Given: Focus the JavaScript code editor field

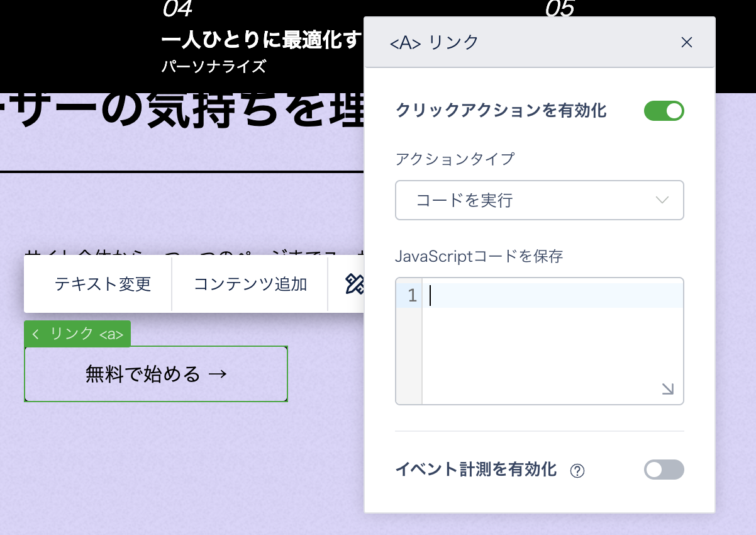Looking at the screenshot, I should coord(552,340).
